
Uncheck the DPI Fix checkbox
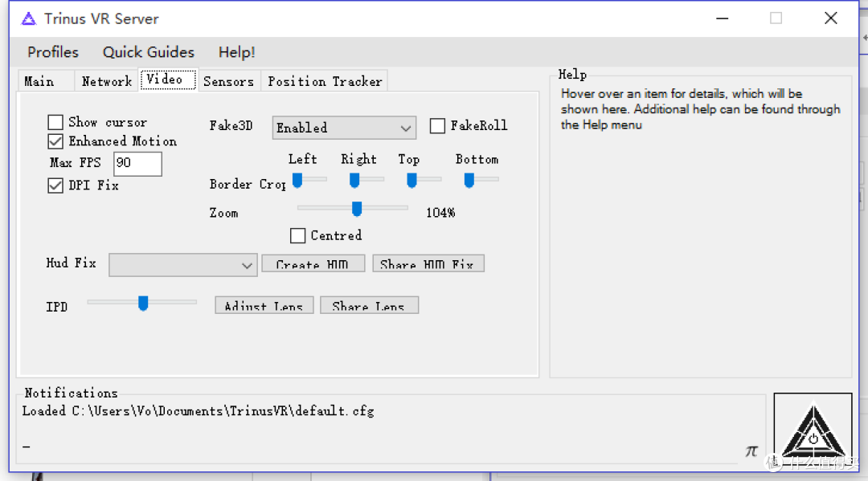point(55,185)
